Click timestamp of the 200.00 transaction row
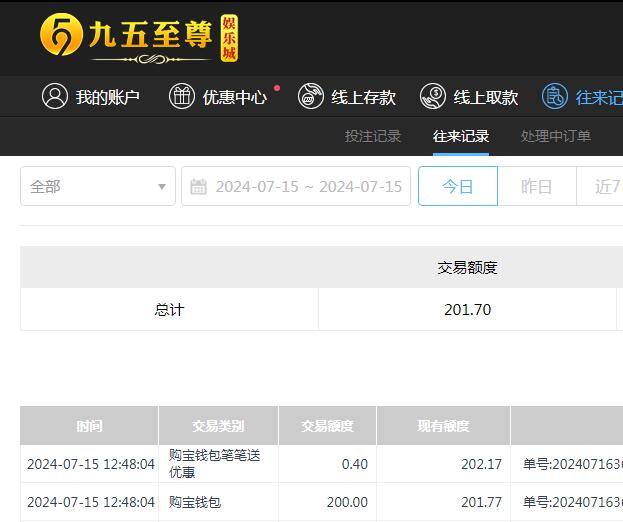Screen dimensions: 623x522 click(x=91, y=502)
